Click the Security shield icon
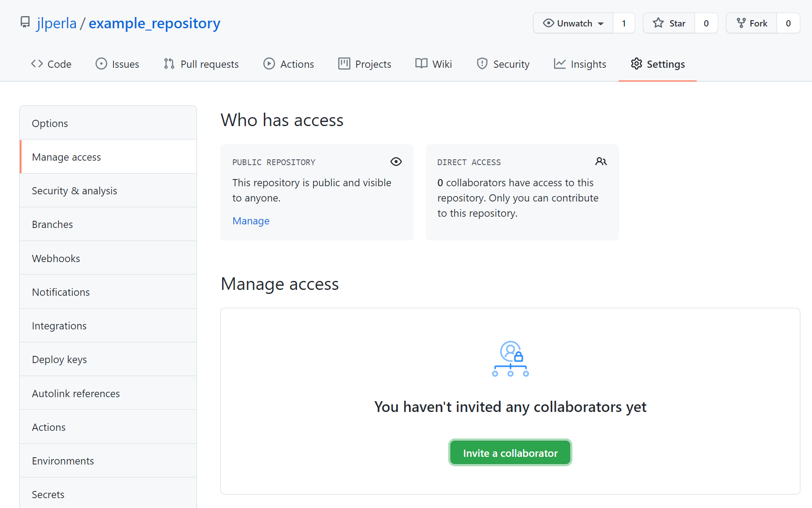The width and height of the screenshot is (812, 508). click(482, 64)
